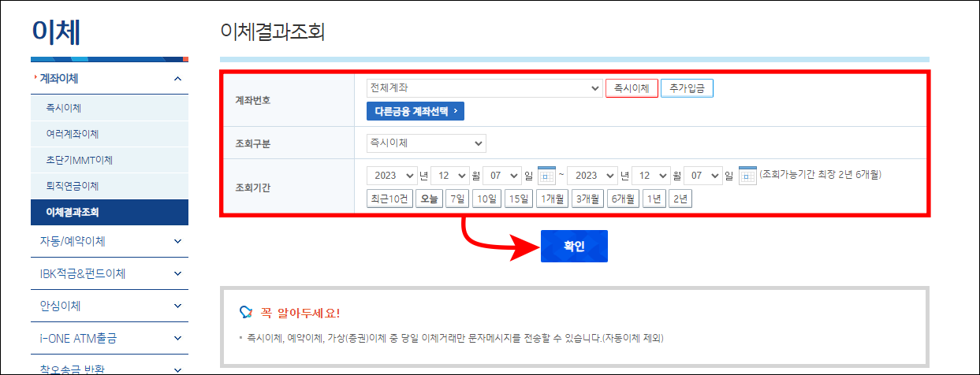980x375 pixels.
Task: Select 초단기MMT이체 in the sidebar
Action: click(x=110, y=160)
